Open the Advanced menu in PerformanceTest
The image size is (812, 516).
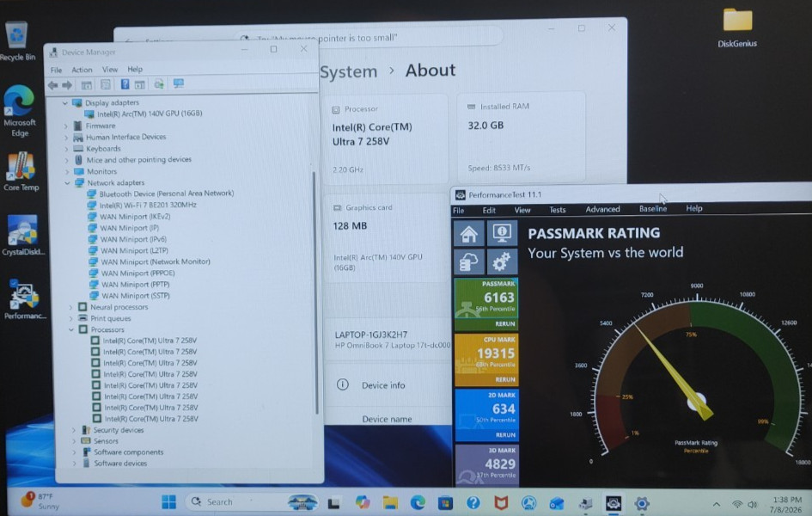602,209
